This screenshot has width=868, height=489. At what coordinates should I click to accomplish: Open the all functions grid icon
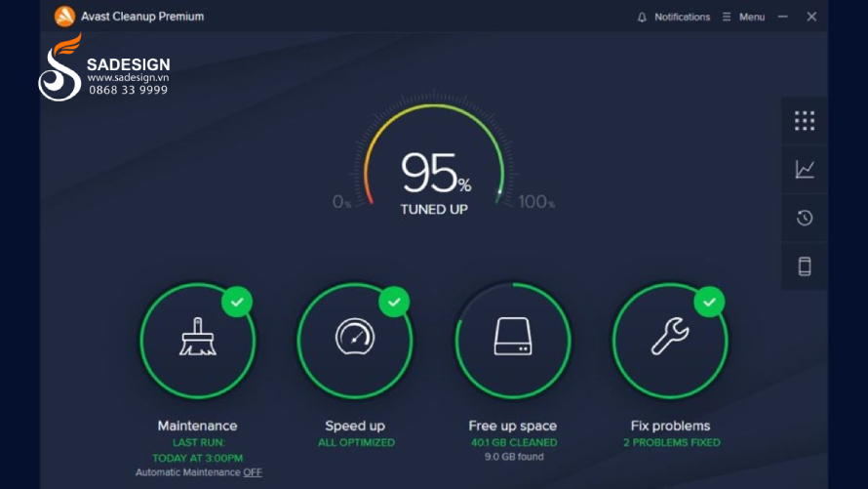pyautogui.click(x=805, y=121)
